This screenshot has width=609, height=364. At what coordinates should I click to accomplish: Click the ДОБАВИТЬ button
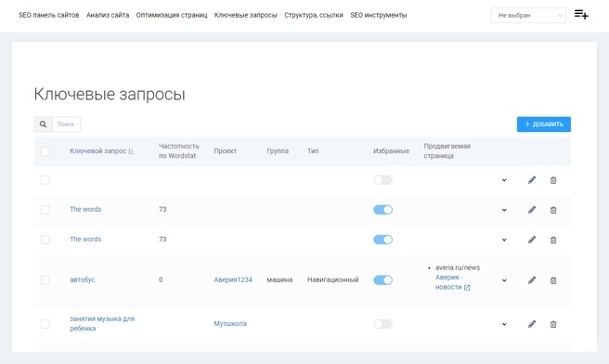544,124
